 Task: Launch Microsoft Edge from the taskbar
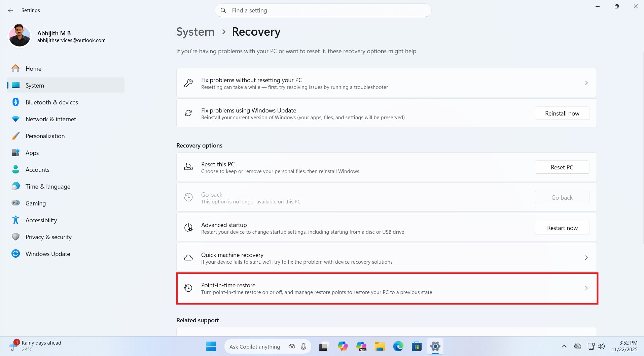coord(398,346)
